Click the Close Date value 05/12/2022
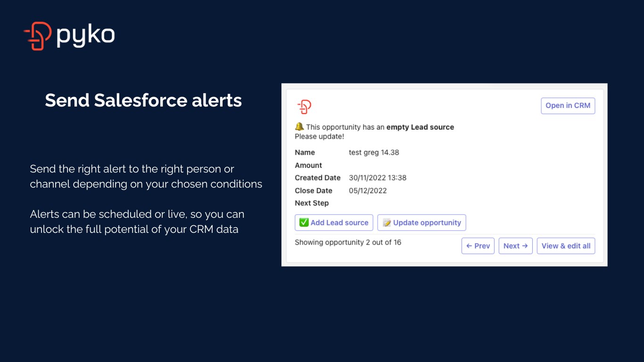Viewport: 644px width, 362px height. [368, 190]
